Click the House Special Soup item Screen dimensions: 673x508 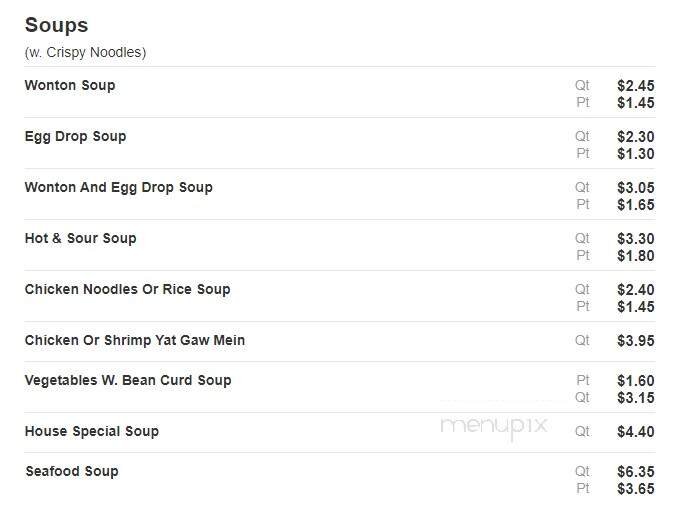tap(92, 432)
